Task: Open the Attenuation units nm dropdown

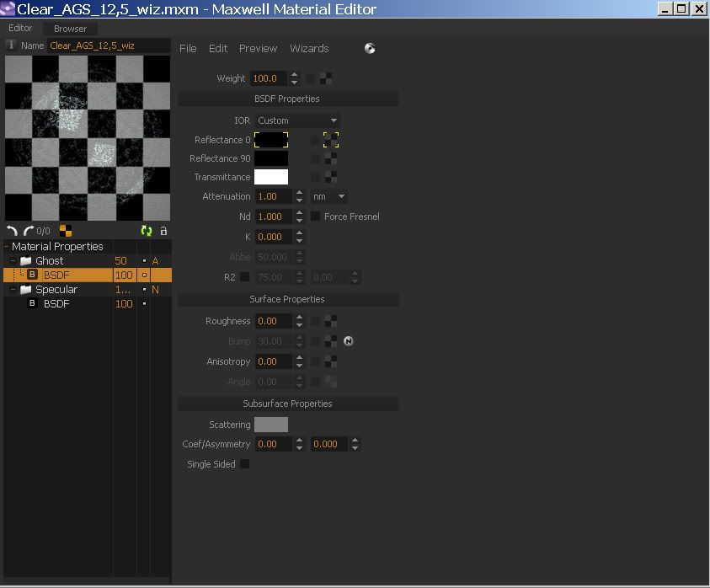Action: (329, 196)
